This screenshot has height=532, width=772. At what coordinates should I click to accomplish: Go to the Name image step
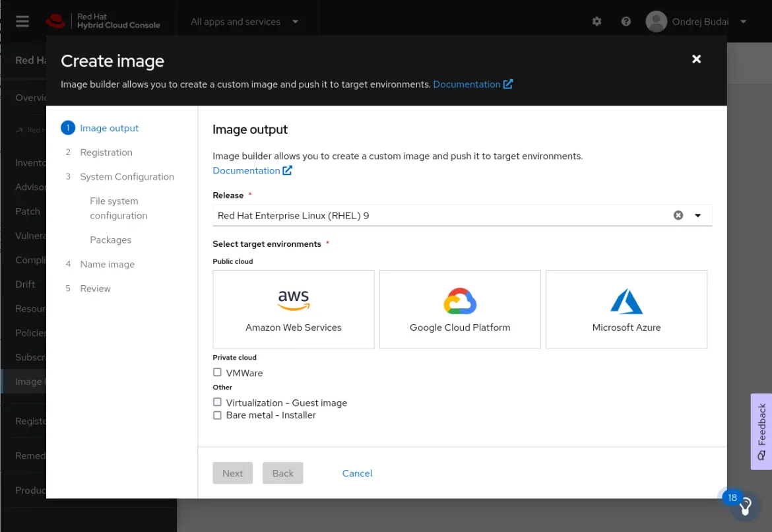pos(108,264)
